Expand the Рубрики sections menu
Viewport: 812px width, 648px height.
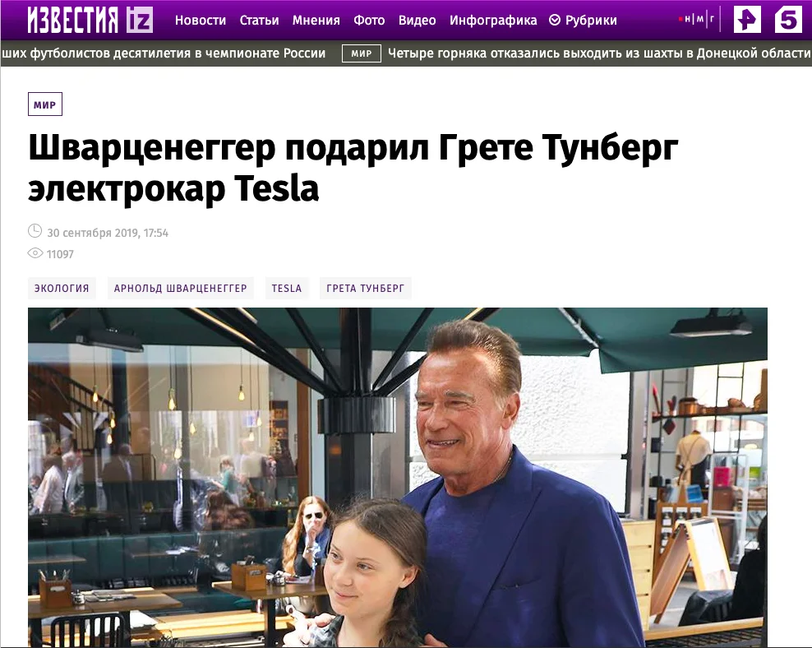click(x=583, y=21)
